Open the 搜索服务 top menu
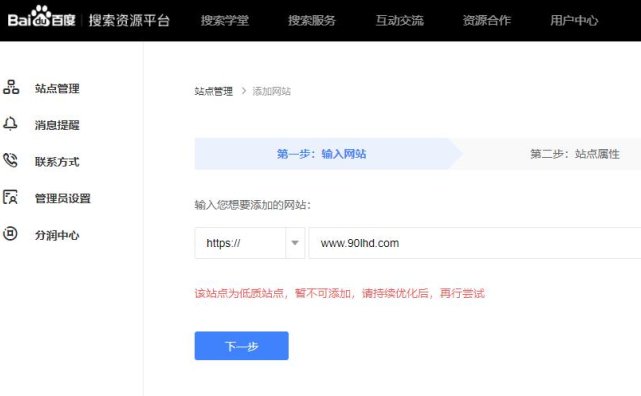The height and width of the screenshot is (396, 641). pyautogui.click(x=312, y=20)
